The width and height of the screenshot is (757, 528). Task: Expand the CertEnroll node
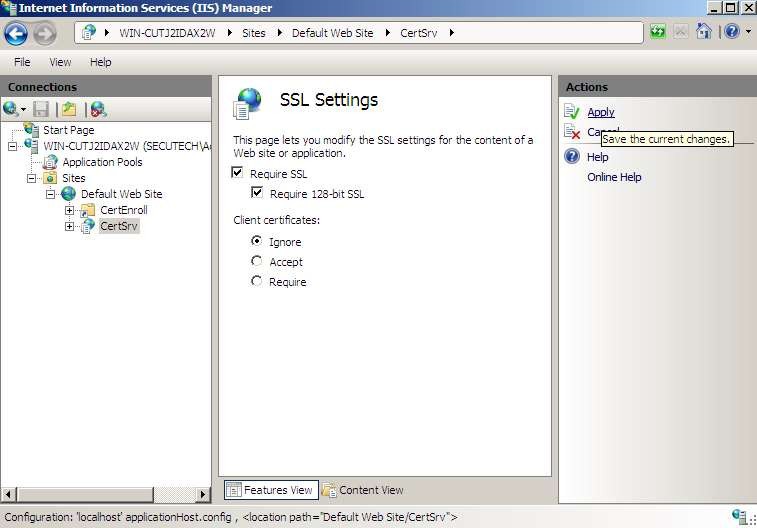(70, 210)
